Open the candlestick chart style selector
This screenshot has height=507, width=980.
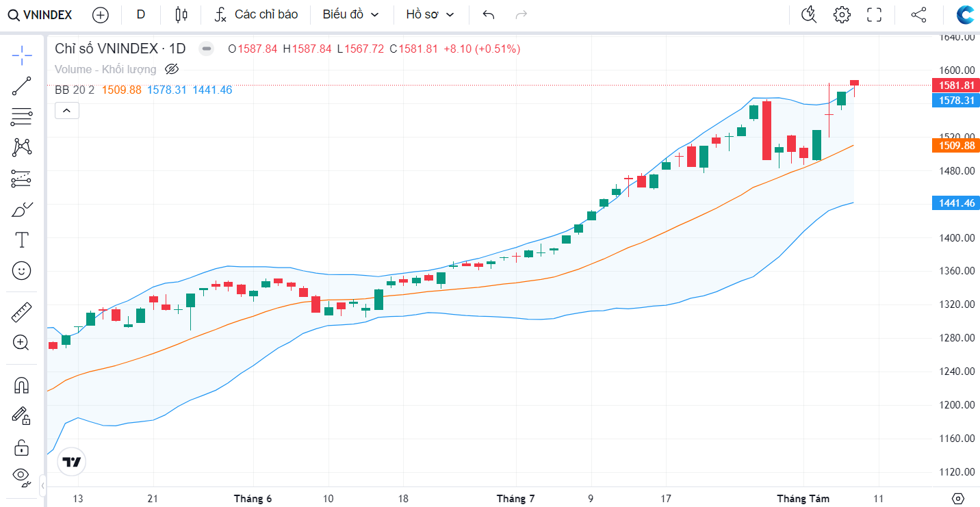pos(181,14)
